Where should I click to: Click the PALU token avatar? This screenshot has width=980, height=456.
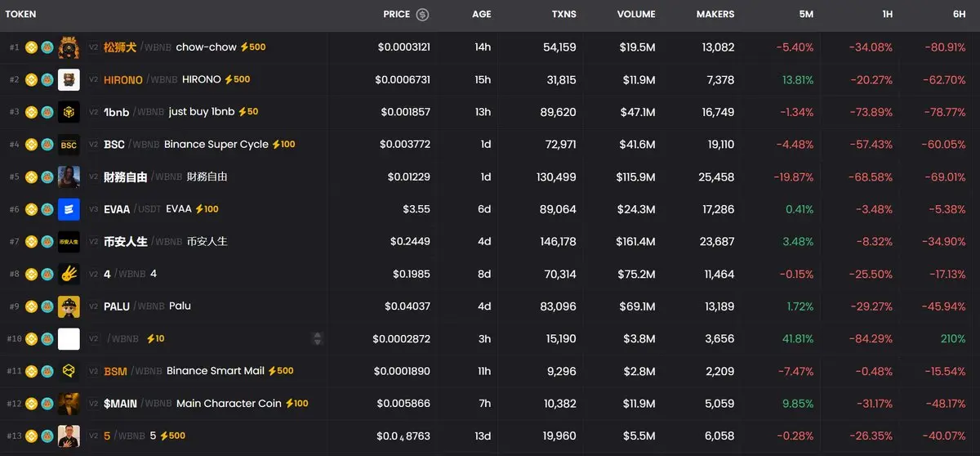coord(69,306)
